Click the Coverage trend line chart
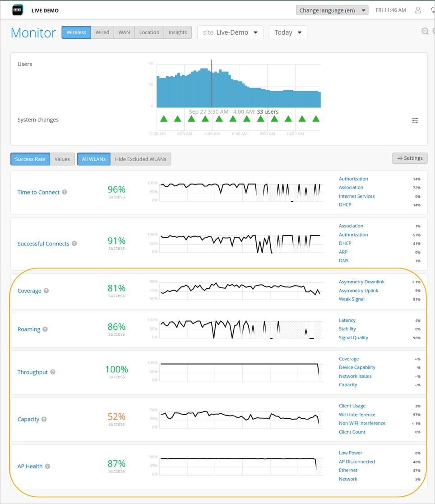The height and width of the screenshot is (504, 435). click(x=241, y=290)
